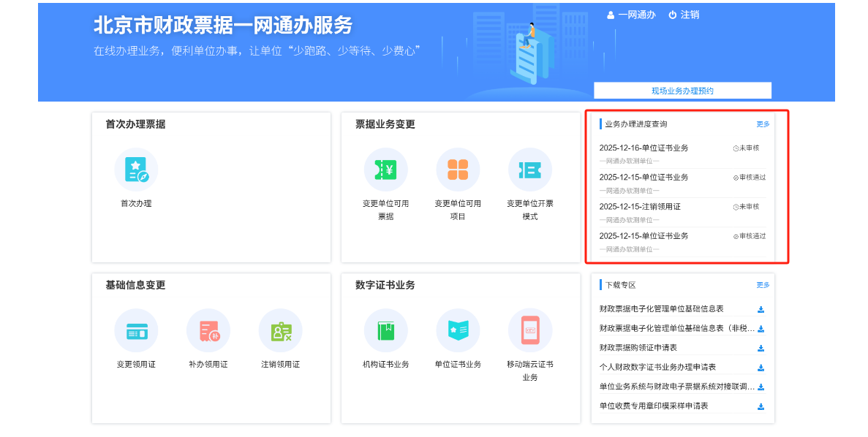The width and height of the screenshot is (868, 437).
Task: Click the 变更单位可用票据 icon
Action: tap(385, 170)
